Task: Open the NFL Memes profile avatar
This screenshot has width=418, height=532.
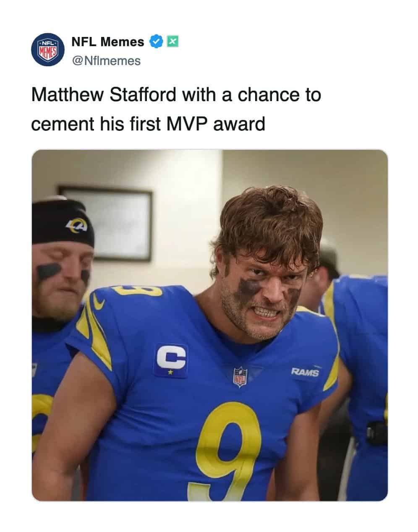Action: 47,50
